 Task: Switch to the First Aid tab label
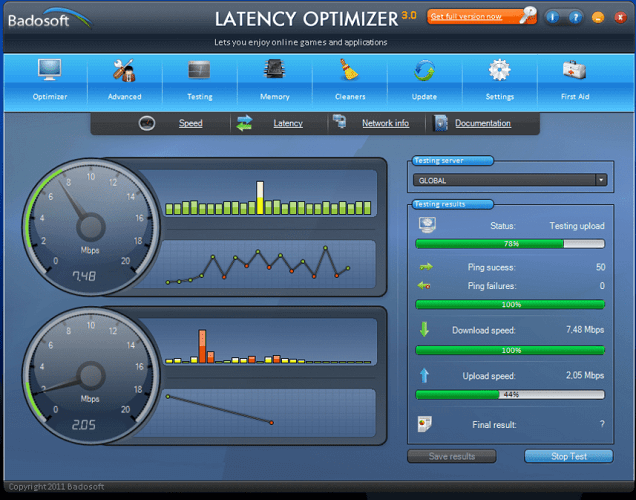click(x=575, y=97)
